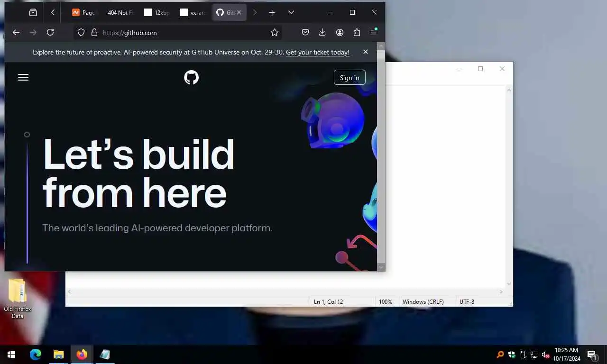
Task: Click Firefox taskbar icon
Action: tap(82, 355)
